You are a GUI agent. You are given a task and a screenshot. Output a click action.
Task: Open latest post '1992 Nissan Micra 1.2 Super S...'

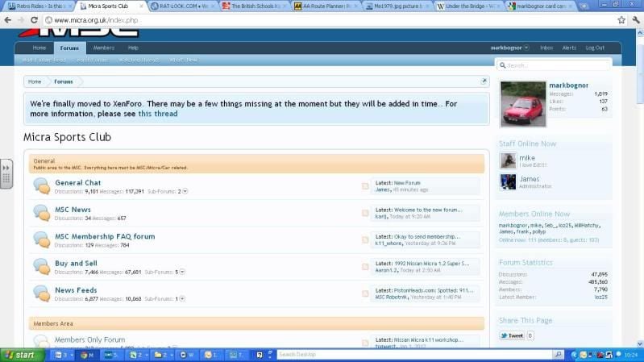pyautogui.click(x=431, y=264)
